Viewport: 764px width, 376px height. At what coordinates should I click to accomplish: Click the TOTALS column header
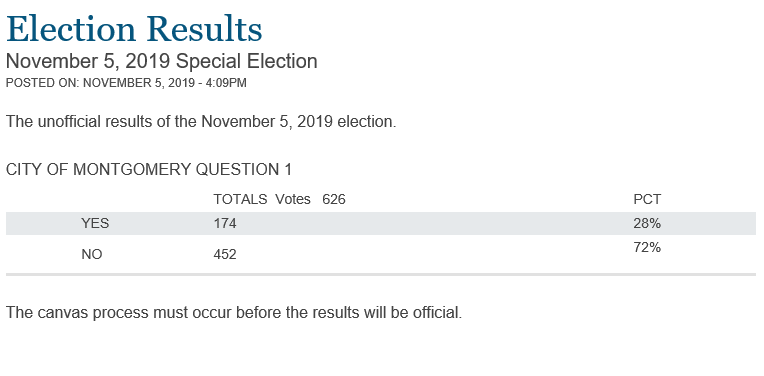[240, 199]
